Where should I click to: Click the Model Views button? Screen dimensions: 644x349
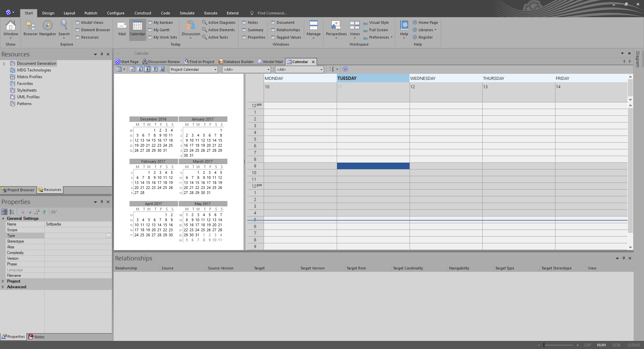tap(89, 22)
